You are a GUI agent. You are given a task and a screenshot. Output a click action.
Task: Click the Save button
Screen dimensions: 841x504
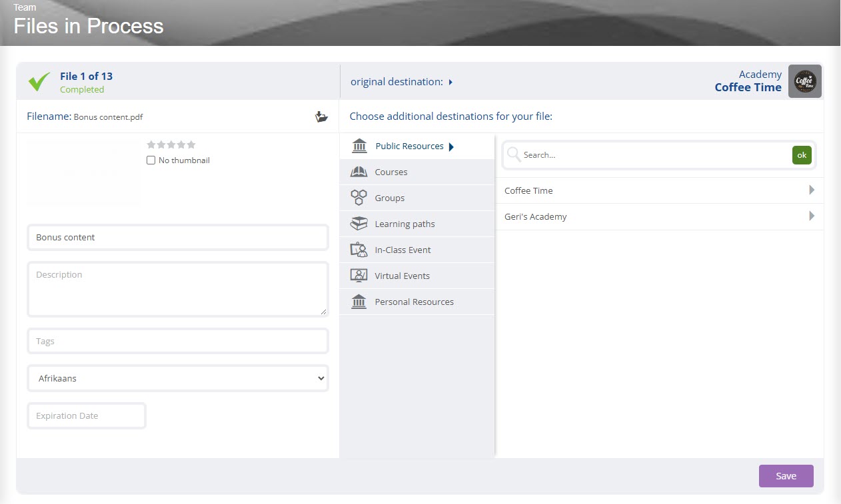pyautogui.click(x=786, y=476)
